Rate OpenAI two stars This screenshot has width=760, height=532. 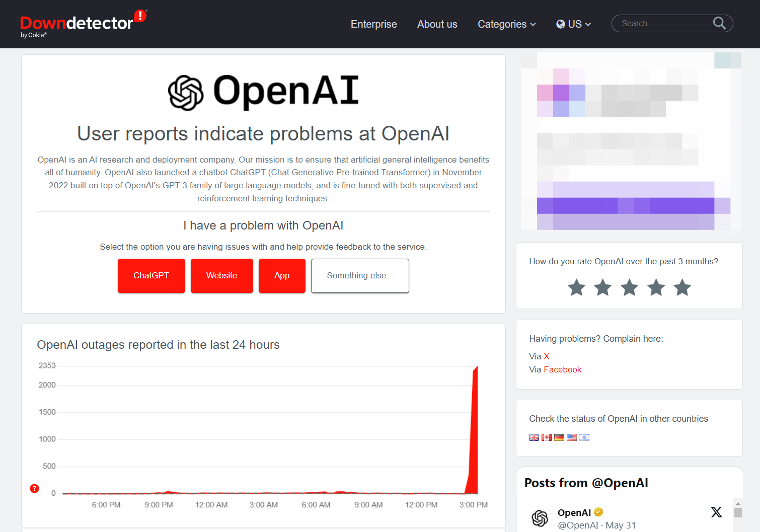point(602,287)
